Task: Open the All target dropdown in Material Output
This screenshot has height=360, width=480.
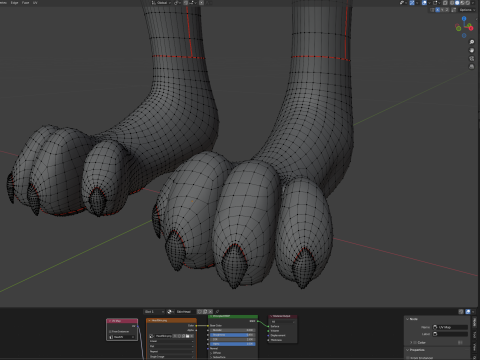Action: 282,322
